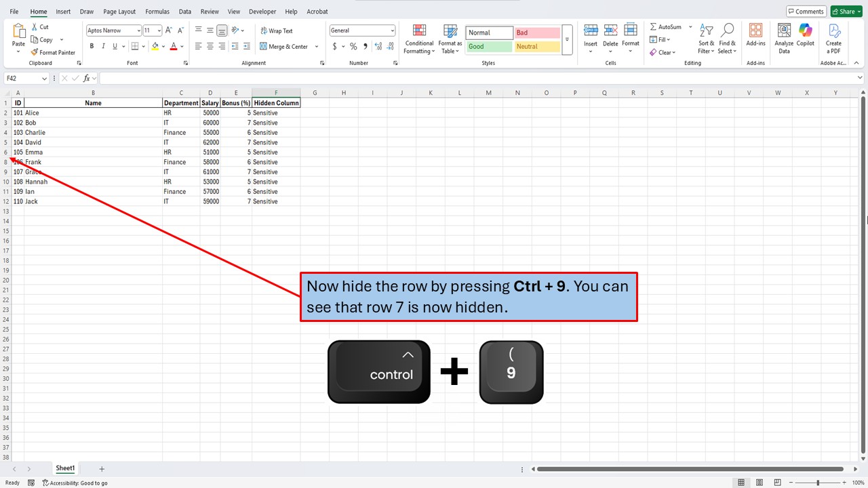Screen dimensions: 868x488
Task: Expand the Fill Color dropdown arrow
Action: pos(163,46)
